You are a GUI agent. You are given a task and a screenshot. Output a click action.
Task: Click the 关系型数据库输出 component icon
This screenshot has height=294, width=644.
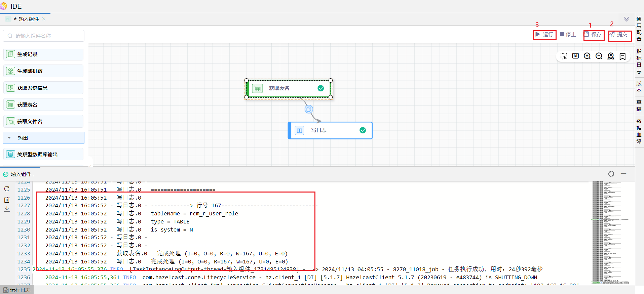pyautogui.click(x=11, y=155)
